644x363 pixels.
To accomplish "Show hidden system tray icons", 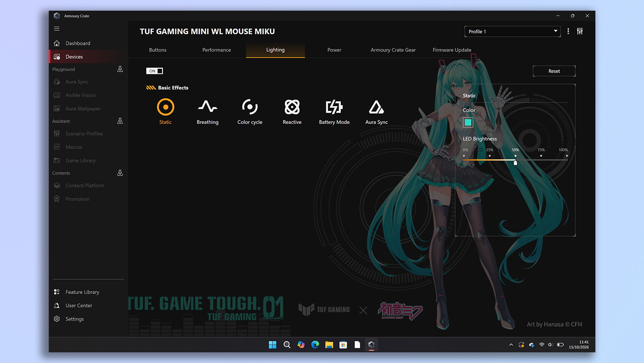I will 511,345.
